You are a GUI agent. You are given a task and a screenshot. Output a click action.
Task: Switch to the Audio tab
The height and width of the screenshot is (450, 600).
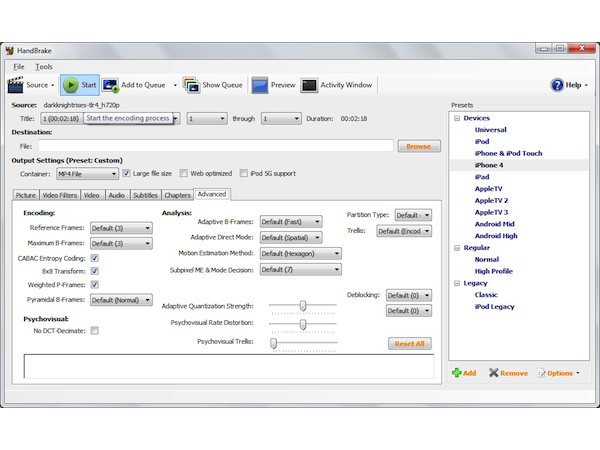(117, 195)
